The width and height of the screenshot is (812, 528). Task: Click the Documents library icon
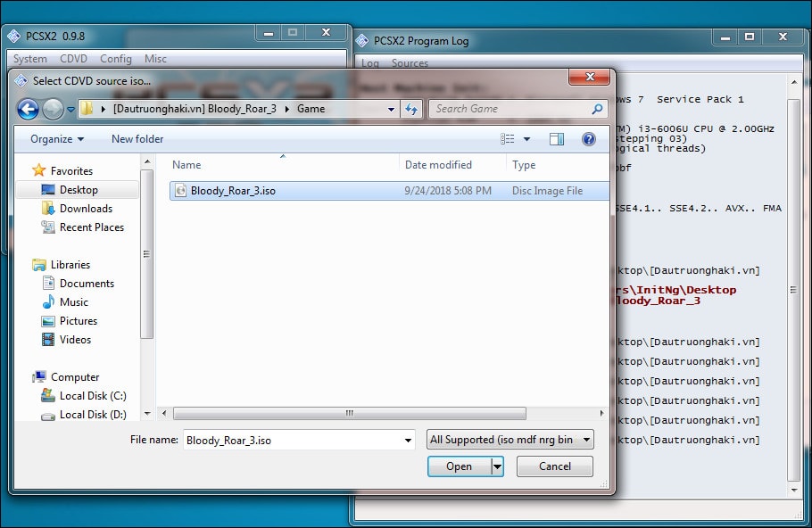pos(48,283)
